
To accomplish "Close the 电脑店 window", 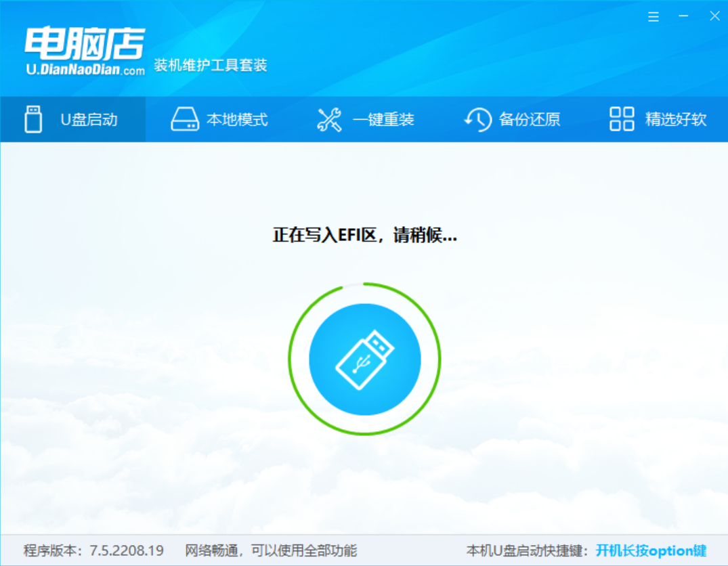I will (x=715, y=16).
